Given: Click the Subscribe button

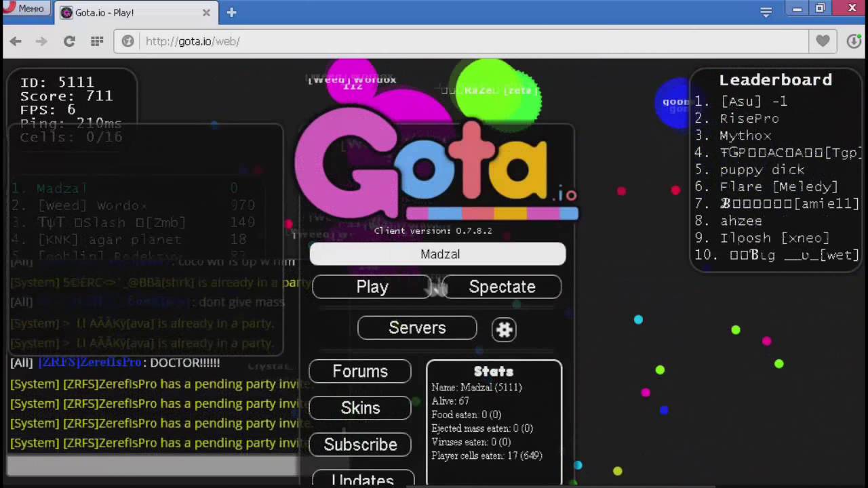Looking at the screenshot, I should (x=360, y=445).
